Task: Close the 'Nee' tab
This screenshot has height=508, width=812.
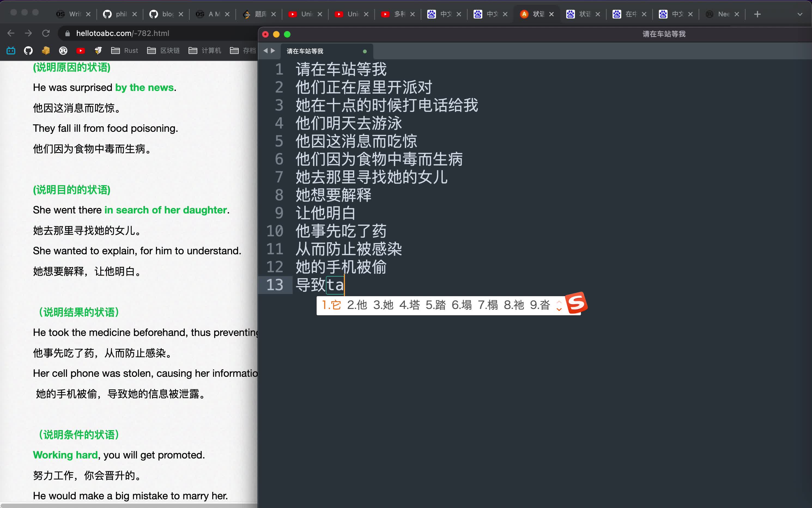Action: click(x=737, y=14)
